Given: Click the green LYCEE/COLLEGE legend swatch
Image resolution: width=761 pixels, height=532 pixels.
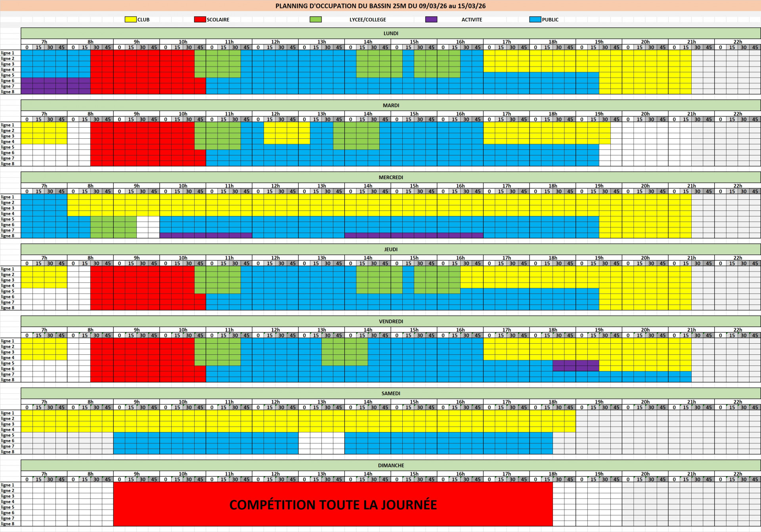Looking at the screenshot, I should coord(315,19).
